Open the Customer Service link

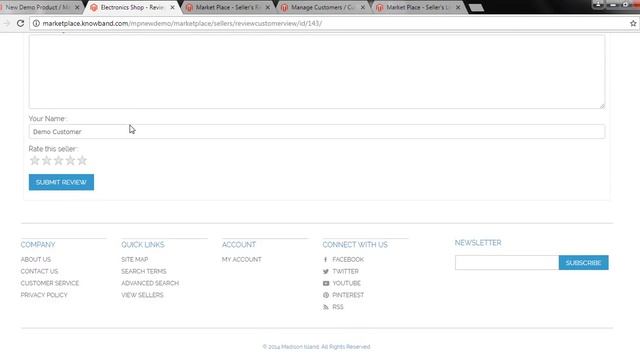pyautogui.click(x=50, y=283)
